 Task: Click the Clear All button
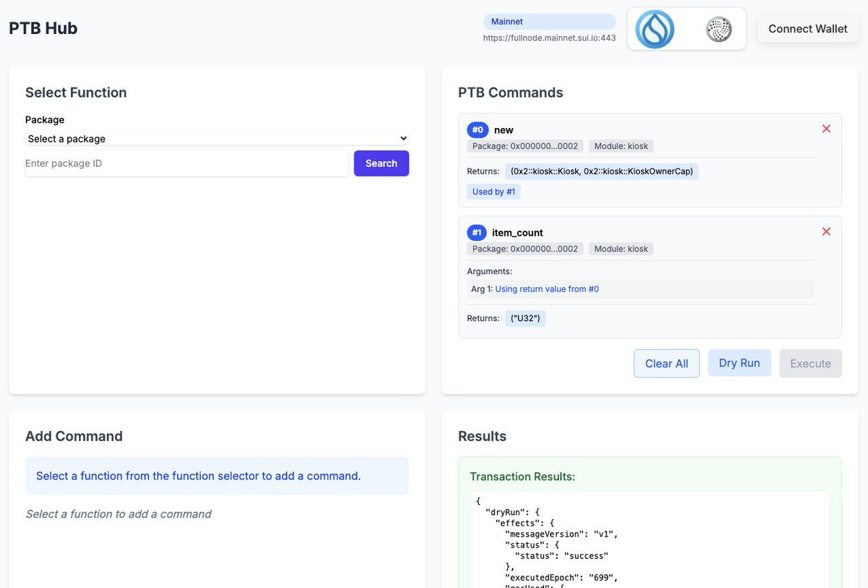click(x=667, y=364)
